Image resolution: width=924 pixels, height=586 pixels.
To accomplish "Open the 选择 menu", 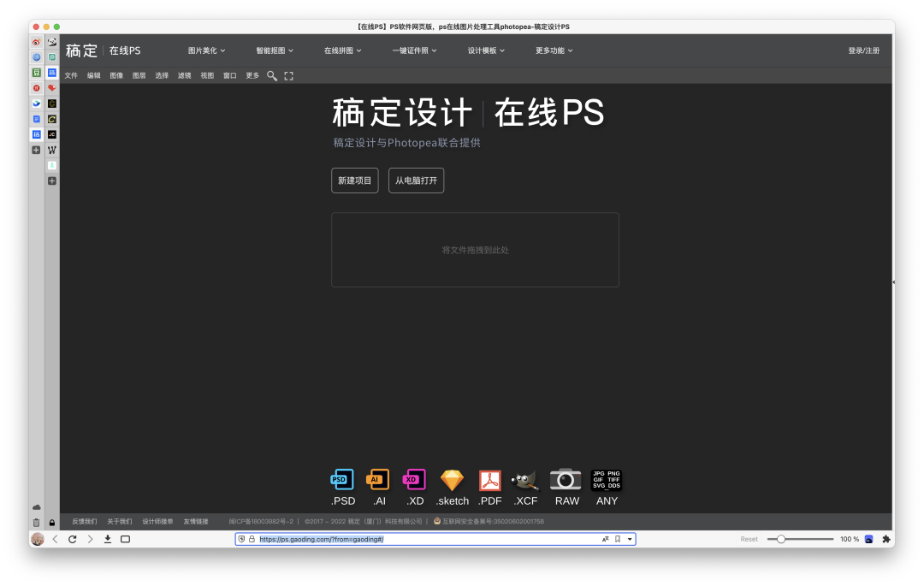I will point(162,75).
